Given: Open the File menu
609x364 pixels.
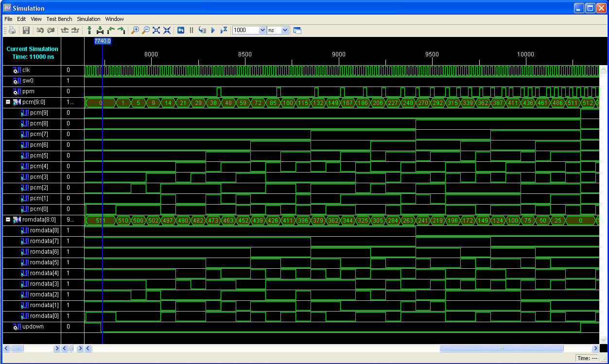Looking at the screenshot, I should [x=8, y=19].
